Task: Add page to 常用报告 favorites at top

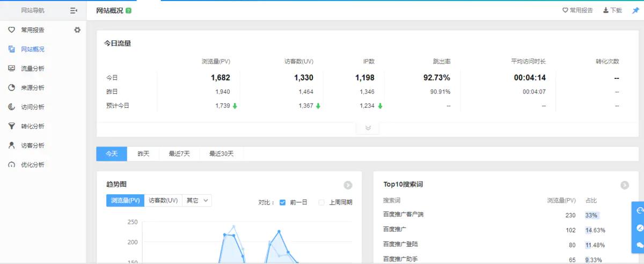Action: click(x=577, y=10)
